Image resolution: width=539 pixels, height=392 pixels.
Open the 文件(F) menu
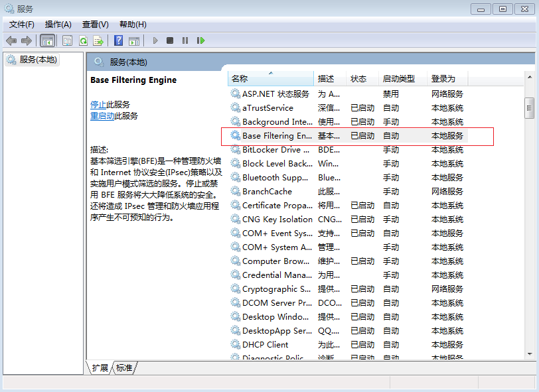[x=21, y=25]
